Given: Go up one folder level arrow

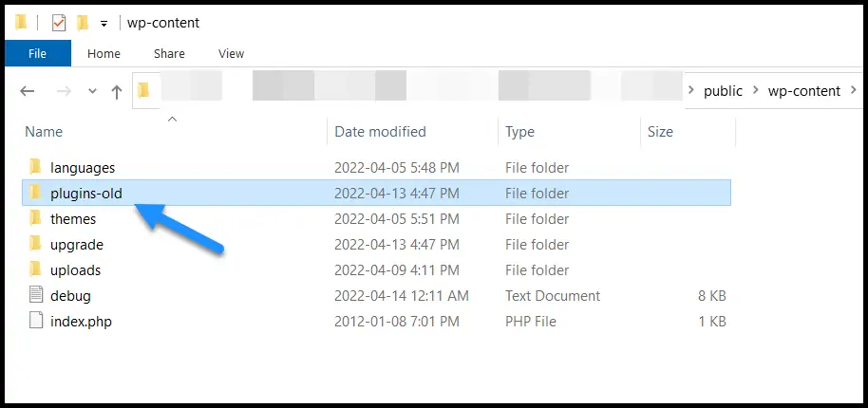Looking at the screenshot, I should (117, 91).
